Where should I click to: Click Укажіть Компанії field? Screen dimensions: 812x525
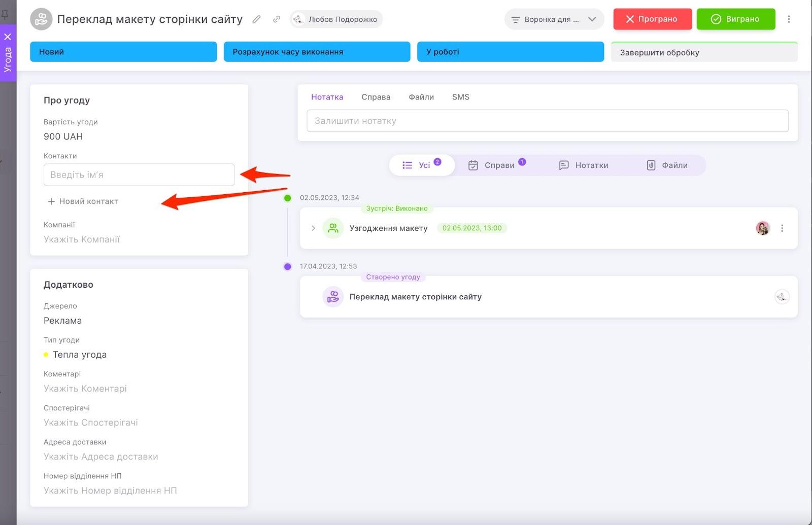(82, 239)
